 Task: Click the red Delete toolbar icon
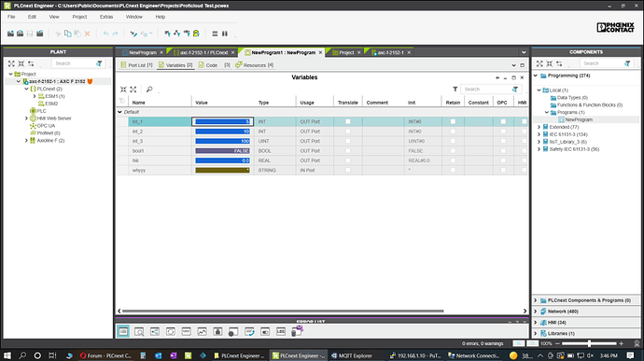(87, 34)
